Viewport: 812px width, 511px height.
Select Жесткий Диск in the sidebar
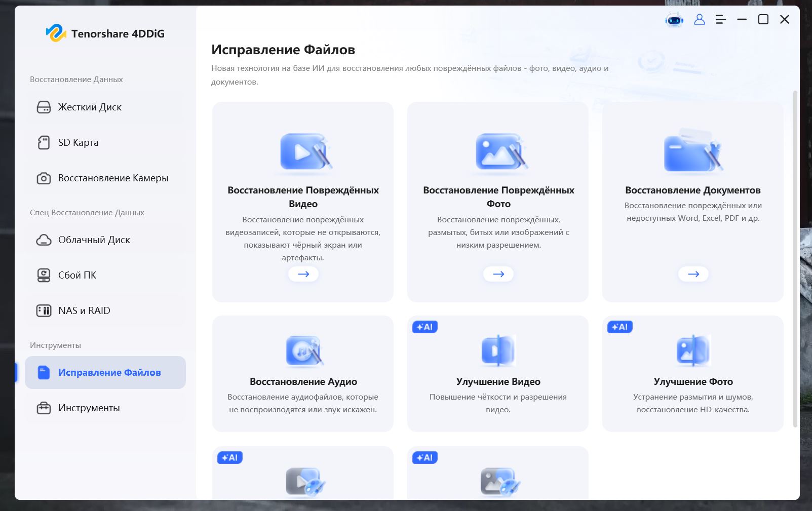[x=105, y=107]
